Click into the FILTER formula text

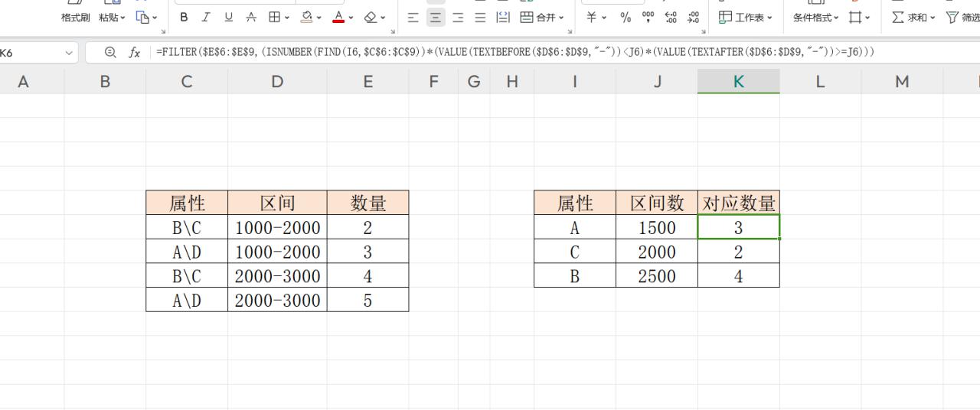tap(515, 52)
